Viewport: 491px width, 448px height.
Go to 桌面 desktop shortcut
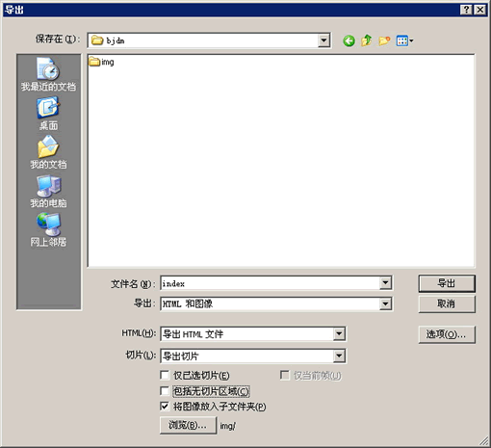click(48, 115)
